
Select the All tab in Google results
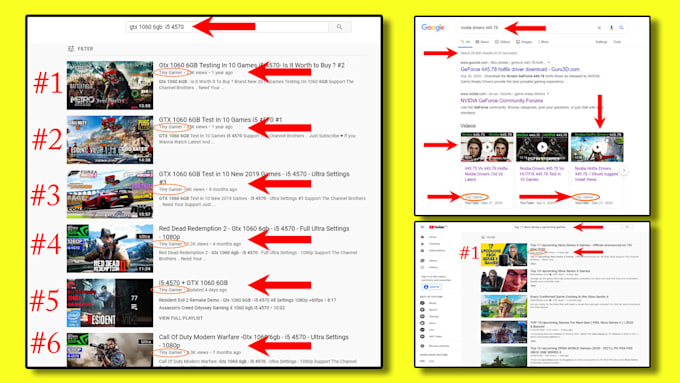click(x=465, y=42)
